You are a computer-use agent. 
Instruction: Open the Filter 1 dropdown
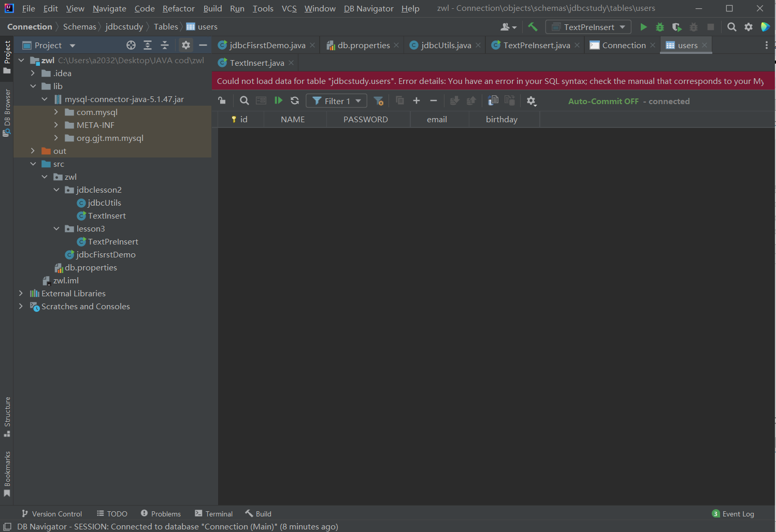click(337, 101)
